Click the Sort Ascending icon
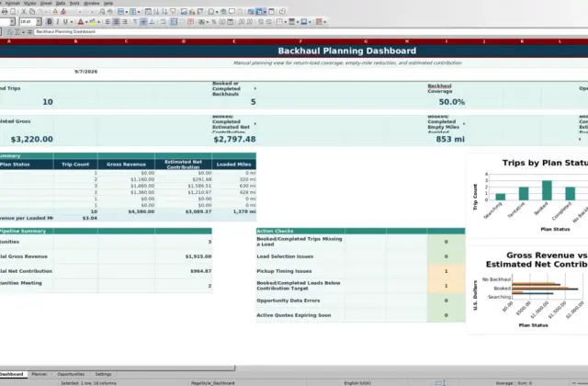 click(x=156, y=12)
